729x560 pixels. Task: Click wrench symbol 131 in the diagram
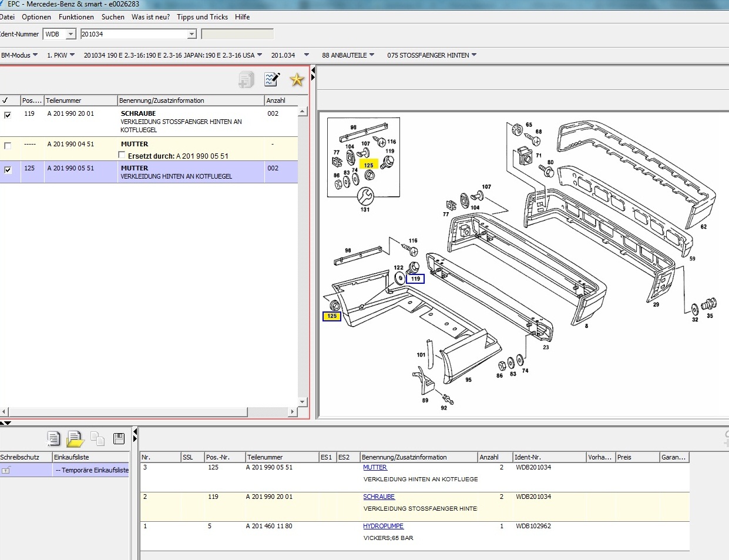[x=365, y=196]
